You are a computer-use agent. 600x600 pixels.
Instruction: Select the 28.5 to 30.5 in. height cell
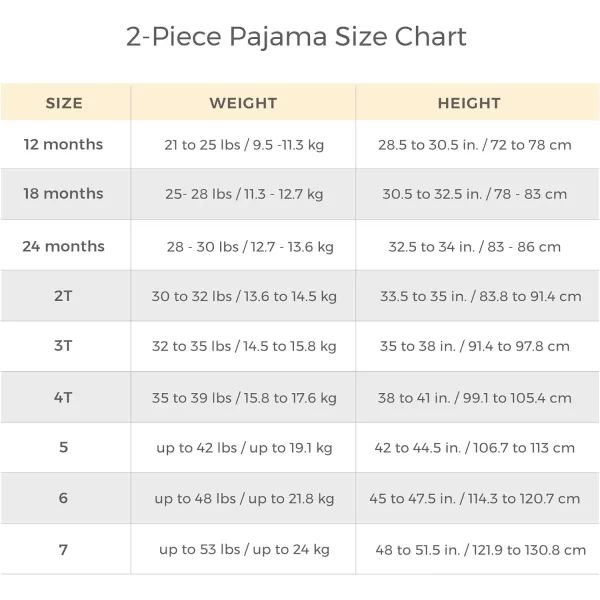click(475, 145)
